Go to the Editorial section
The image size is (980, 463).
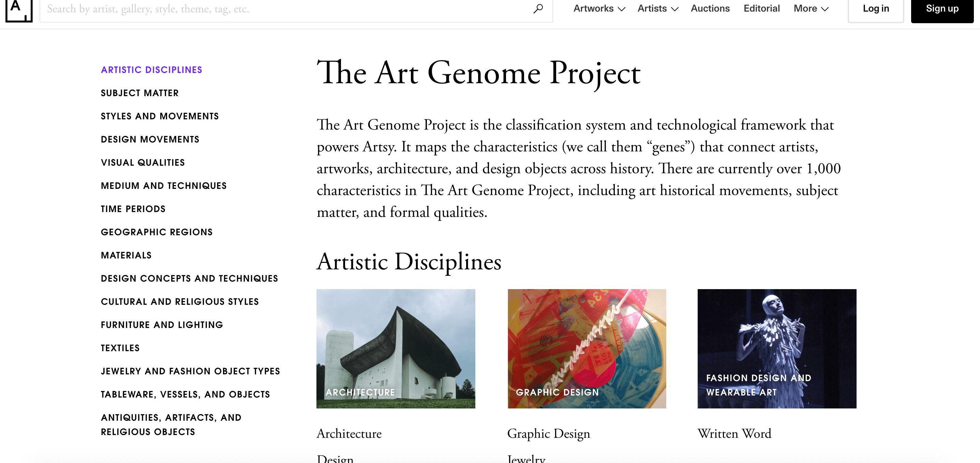(x=762, y=9)
